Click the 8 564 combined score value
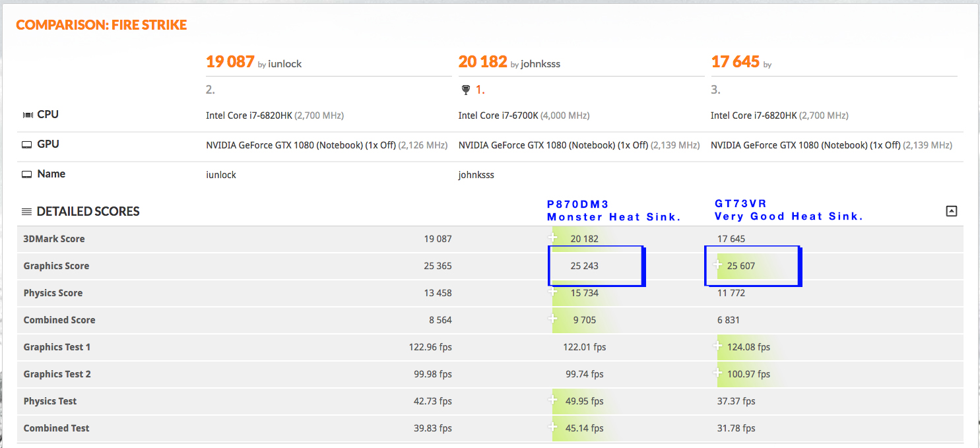The width and height of the screenshot is (980, 448). 440,320
